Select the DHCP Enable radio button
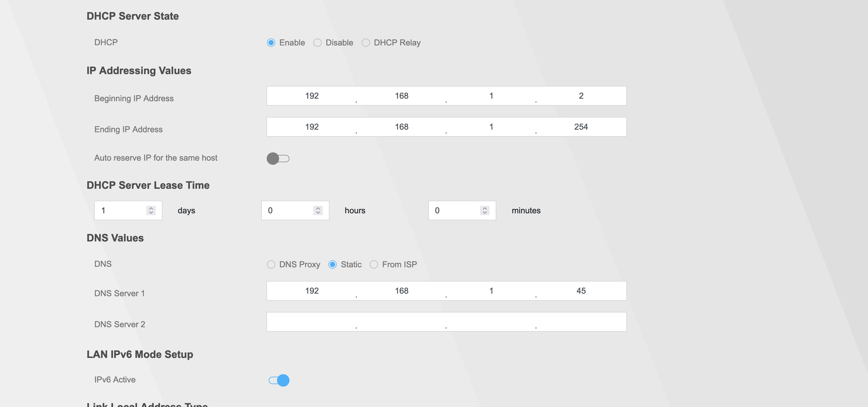This screenshot has width=868, height=407. click(x=271, y=43)
